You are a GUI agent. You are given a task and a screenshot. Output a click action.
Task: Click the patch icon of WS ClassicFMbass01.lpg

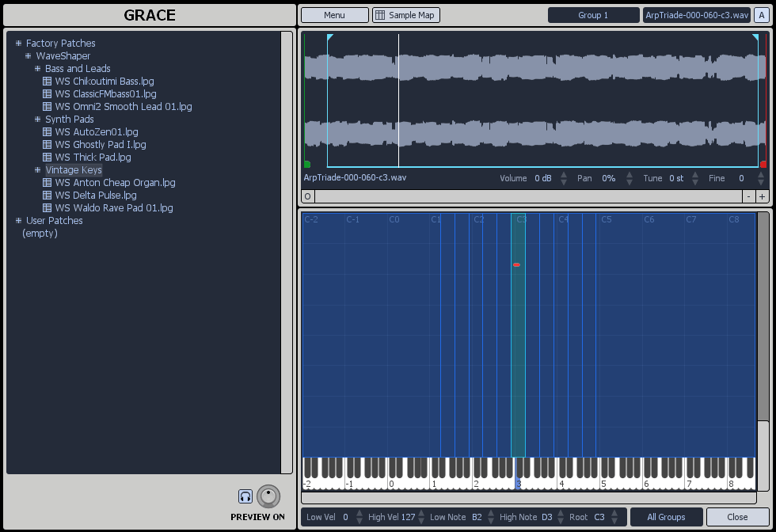click(x=47, y=93)
